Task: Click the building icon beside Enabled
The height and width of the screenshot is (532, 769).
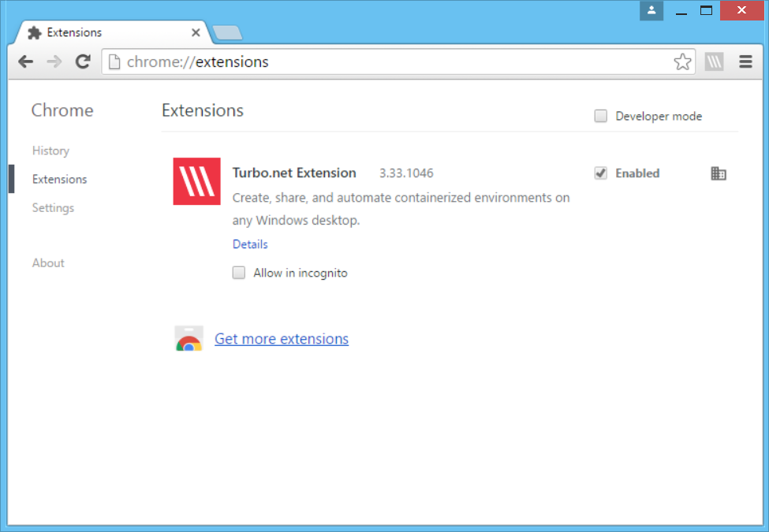Action: (719, 173)
